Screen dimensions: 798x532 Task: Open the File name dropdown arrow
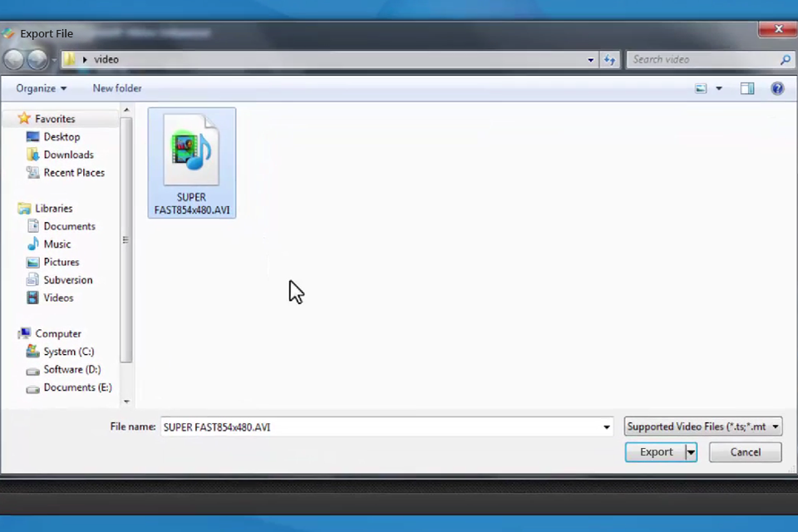click(606, 426)
